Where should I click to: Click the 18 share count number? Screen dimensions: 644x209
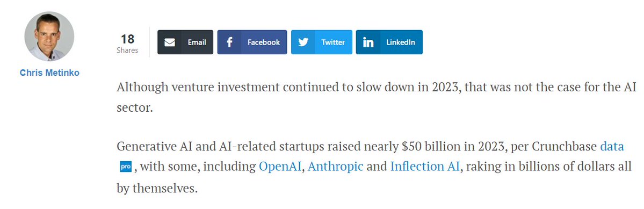coord(127,39)
